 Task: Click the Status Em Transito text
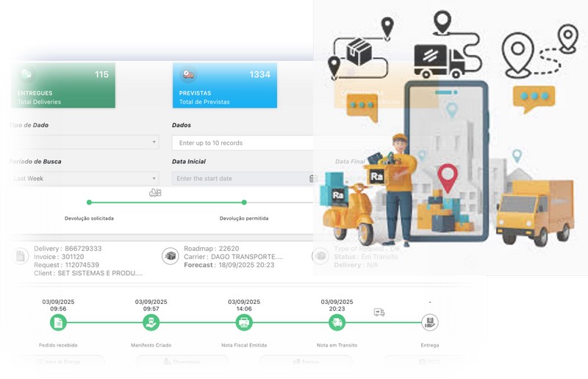click(x=365, y=257)
